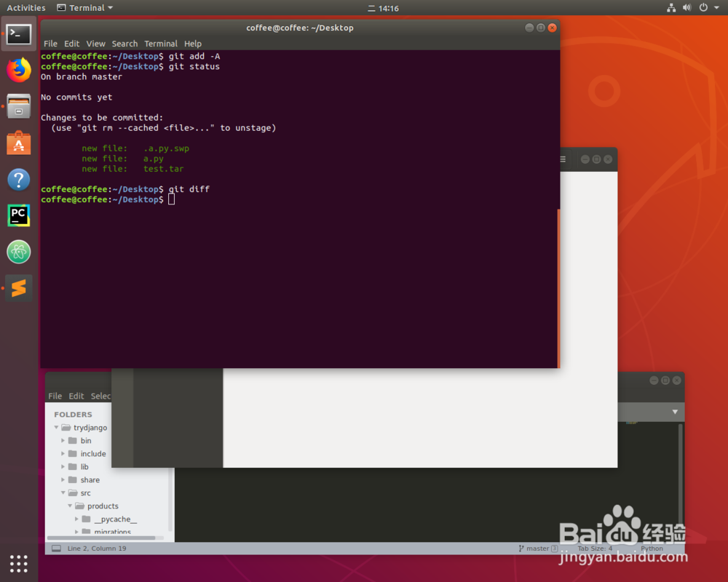
Task: Click the volume icon in the top bar
Action: [687, 7]
